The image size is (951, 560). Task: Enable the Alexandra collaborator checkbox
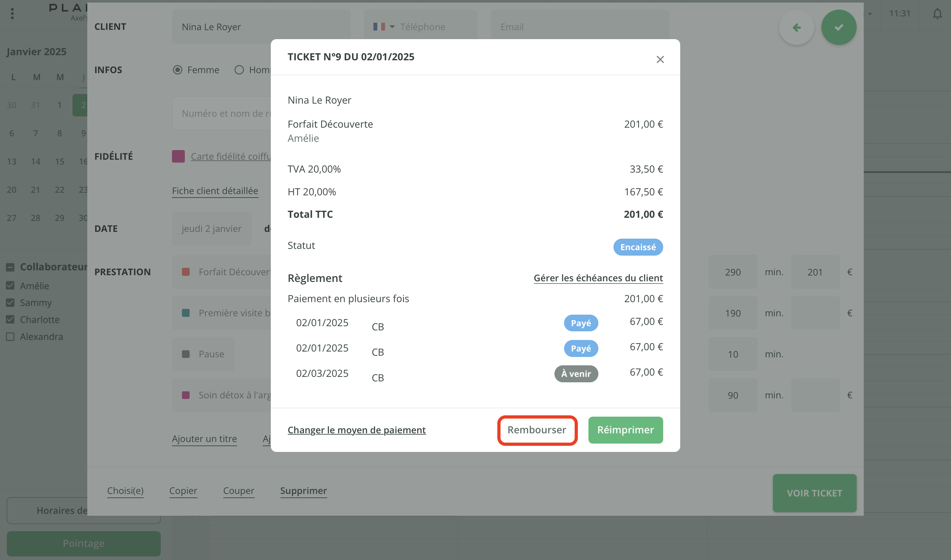pyautogui.click(x=10, y=336)
